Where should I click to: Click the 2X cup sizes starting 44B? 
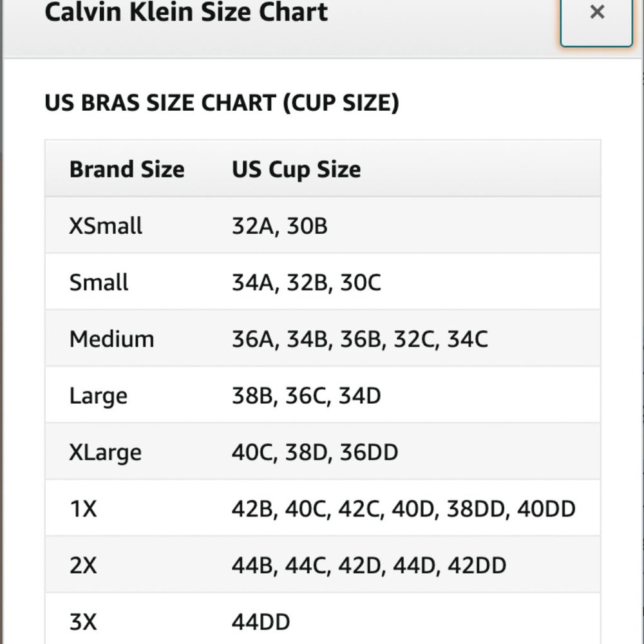(x=369, y=566)
